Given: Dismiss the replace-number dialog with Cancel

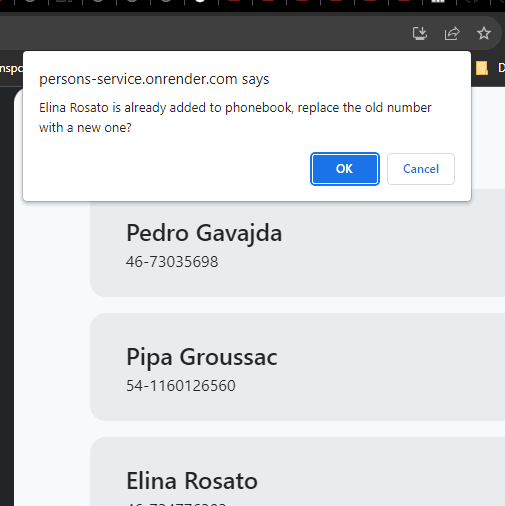Looking at the screenshot, I should (421, 169).
